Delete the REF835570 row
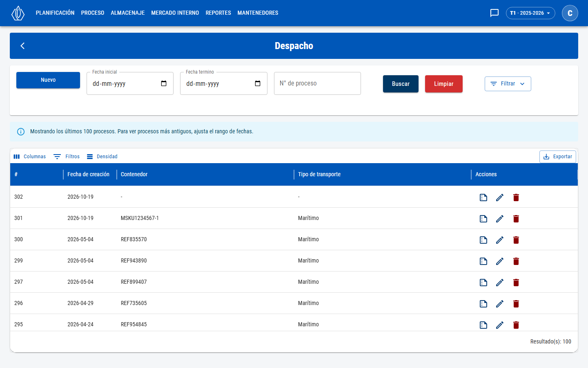The height and width of the screenshot is (368, 588). (516, 240)
